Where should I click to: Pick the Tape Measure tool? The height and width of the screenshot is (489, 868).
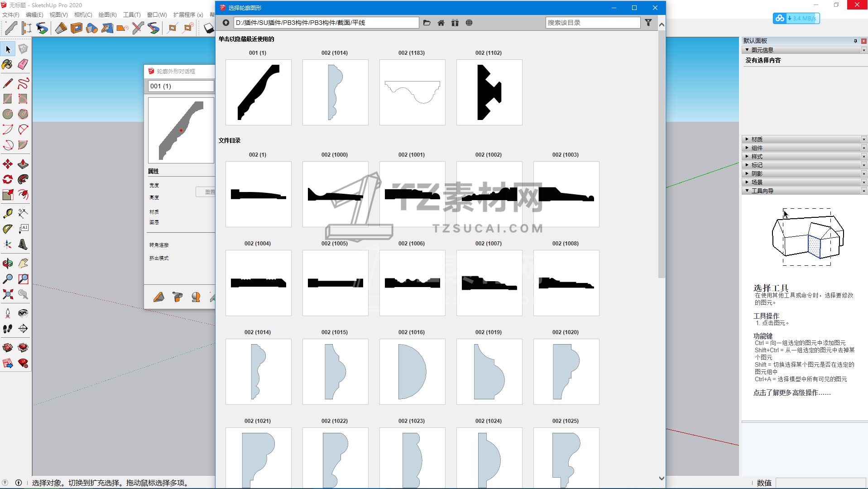pyautogui.click(x=8, y=214)
